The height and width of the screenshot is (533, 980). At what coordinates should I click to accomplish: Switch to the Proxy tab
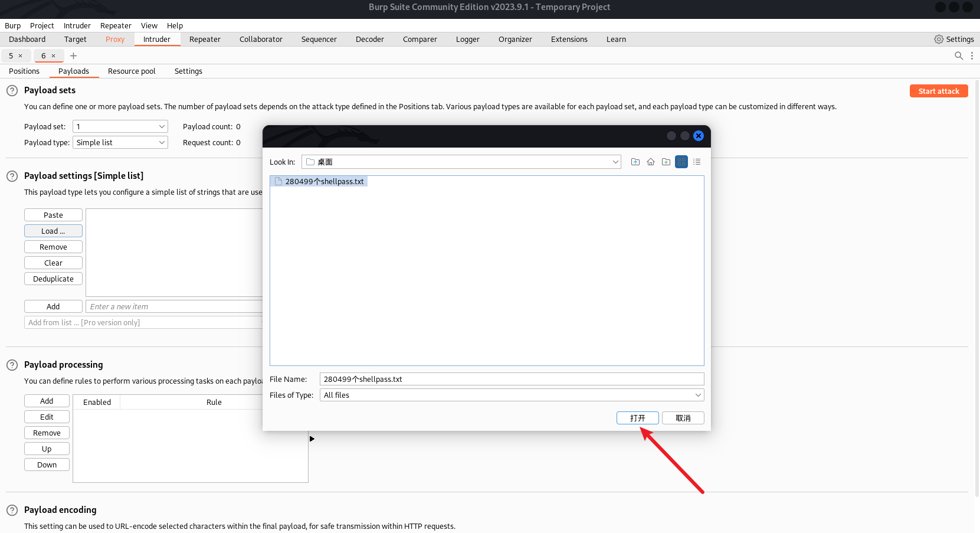[115, 39]
